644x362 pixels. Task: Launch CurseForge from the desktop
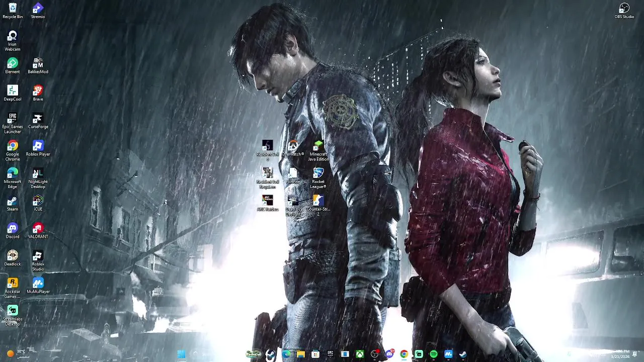38,121
